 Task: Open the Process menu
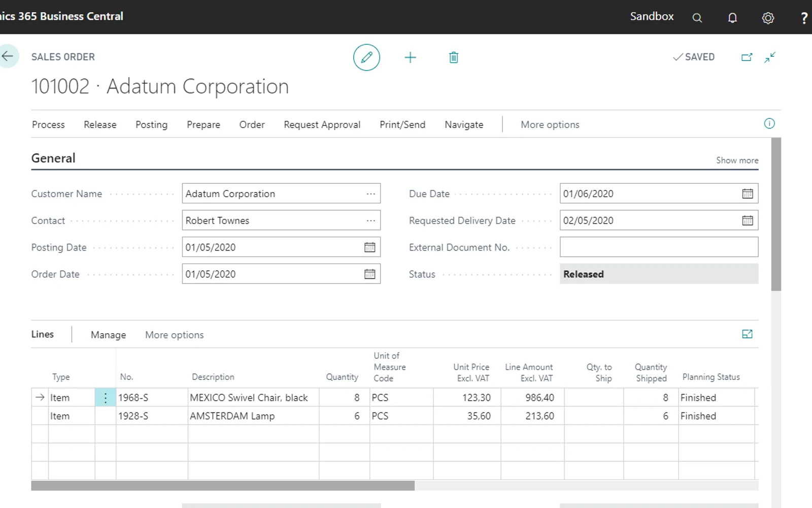48,124
